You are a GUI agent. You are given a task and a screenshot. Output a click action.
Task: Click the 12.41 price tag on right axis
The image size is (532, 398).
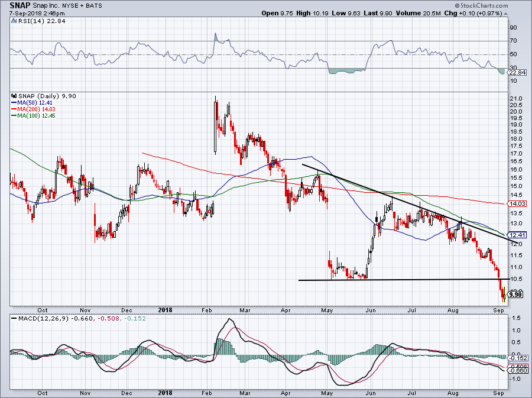(x=517, y=235)
